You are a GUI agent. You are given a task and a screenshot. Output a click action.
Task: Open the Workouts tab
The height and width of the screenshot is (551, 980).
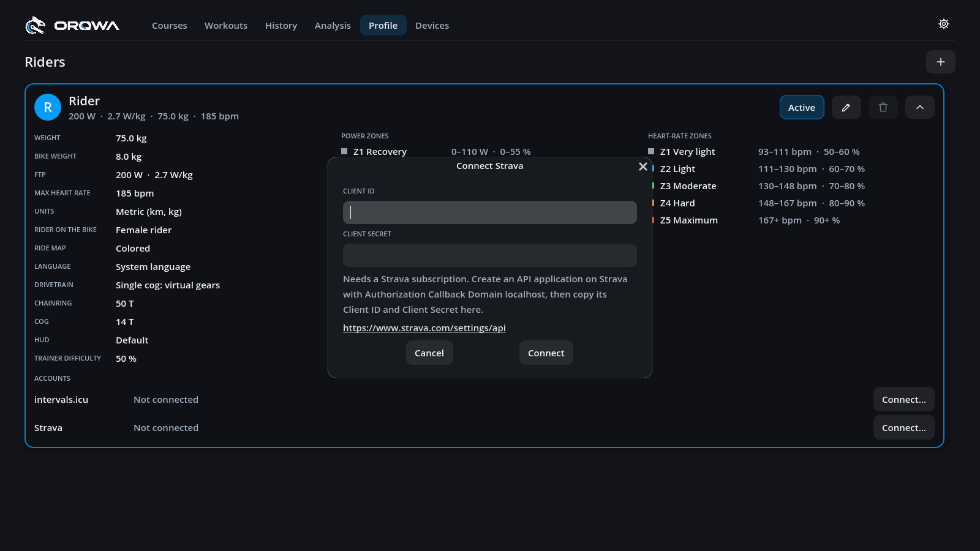226,26
